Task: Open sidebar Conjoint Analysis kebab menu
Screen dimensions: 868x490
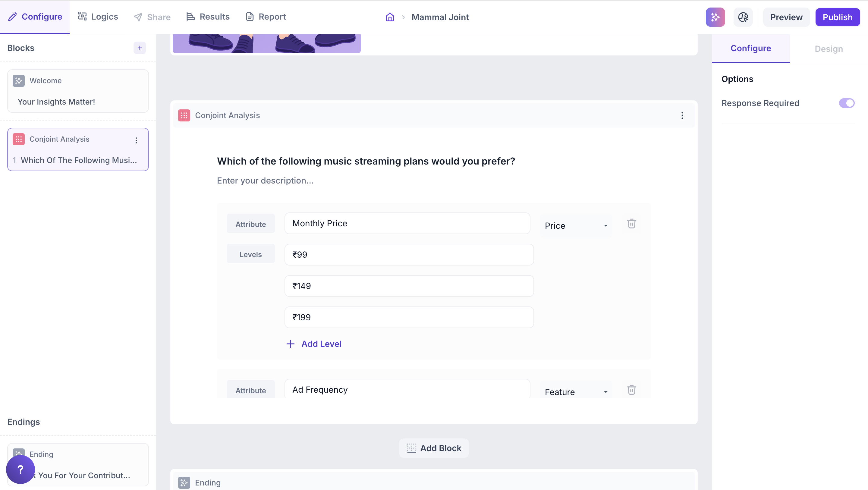Action: (136, 140)
